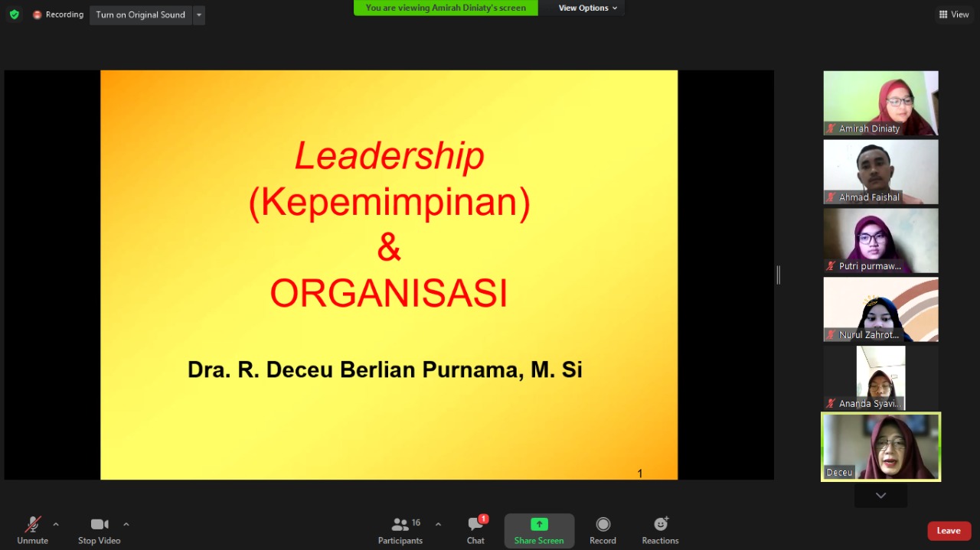Select Ahmad Faishal's video thumbnail

880,170
